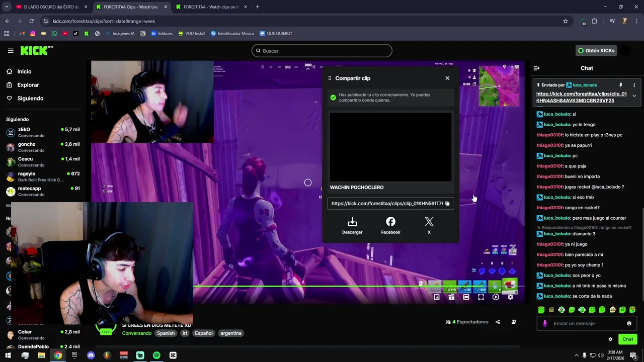Open zEkO's channel in followed list
Screen dimensions: 644x362
click(43, 132)
